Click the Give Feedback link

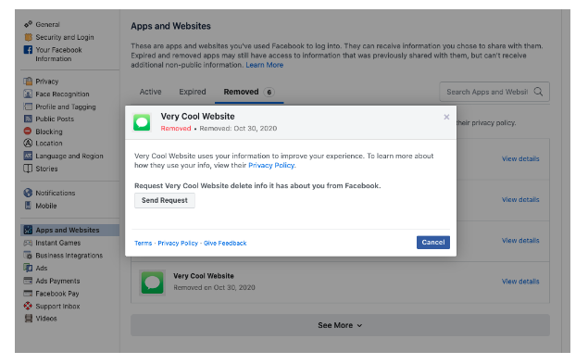pyautogui.click(x=225, y=244)
